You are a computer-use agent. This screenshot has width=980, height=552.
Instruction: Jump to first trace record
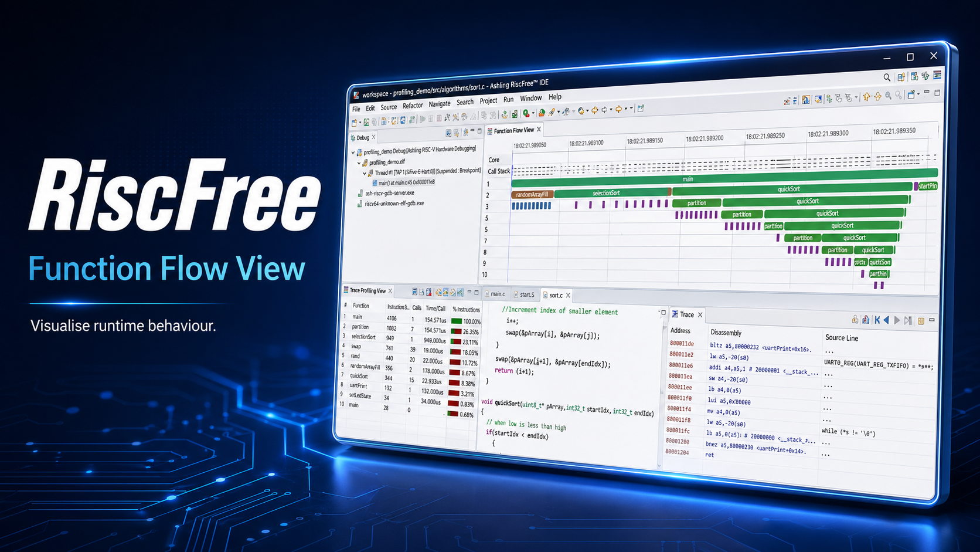click(x=877, y=320)
